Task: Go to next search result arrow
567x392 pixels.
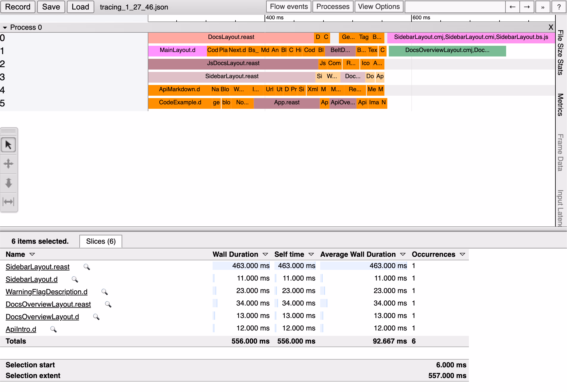Action: tap(527, 7)
